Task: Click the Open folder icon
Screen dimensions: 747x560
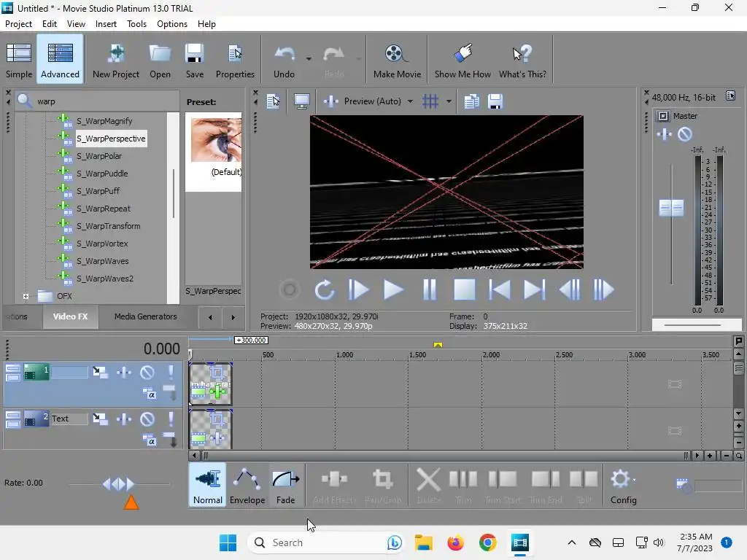Action: [160, 60]
